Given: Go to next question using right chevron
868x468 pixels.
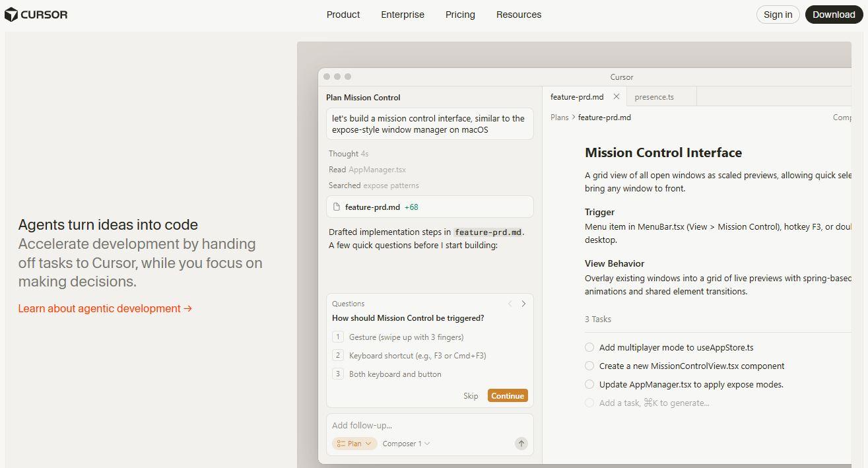Looking at the screenshot, I should pos(523,304).
